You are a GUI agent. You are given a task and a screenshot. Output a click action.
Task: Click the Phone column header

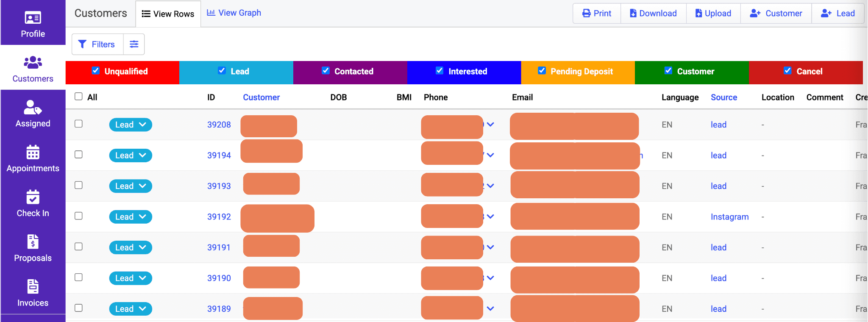coord(436,97)
